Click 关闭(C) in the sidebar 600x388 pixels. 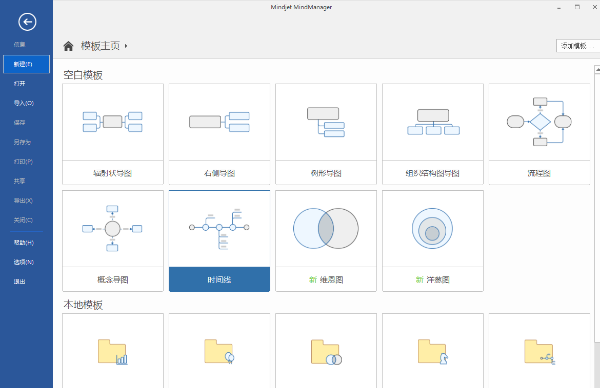point(23,220)
